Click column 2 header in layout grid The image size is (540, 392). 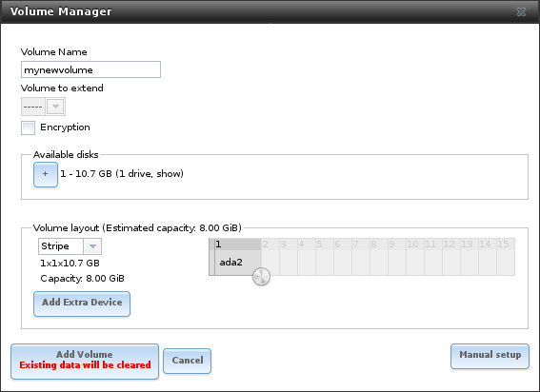270,245
